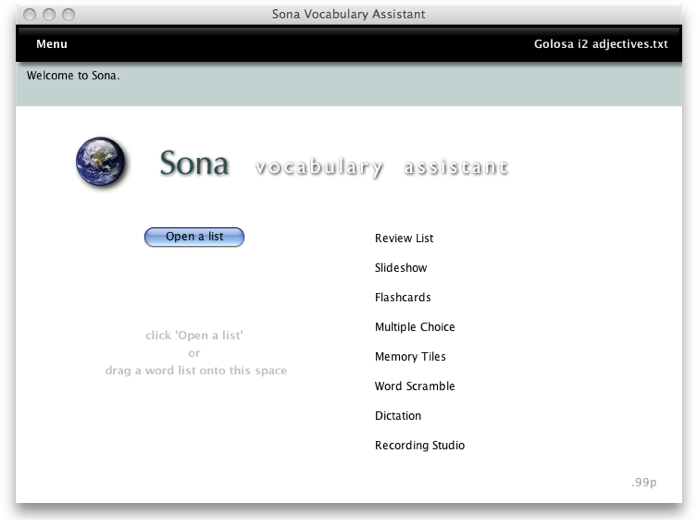Play the Memory Tiles game

(410, 357)
